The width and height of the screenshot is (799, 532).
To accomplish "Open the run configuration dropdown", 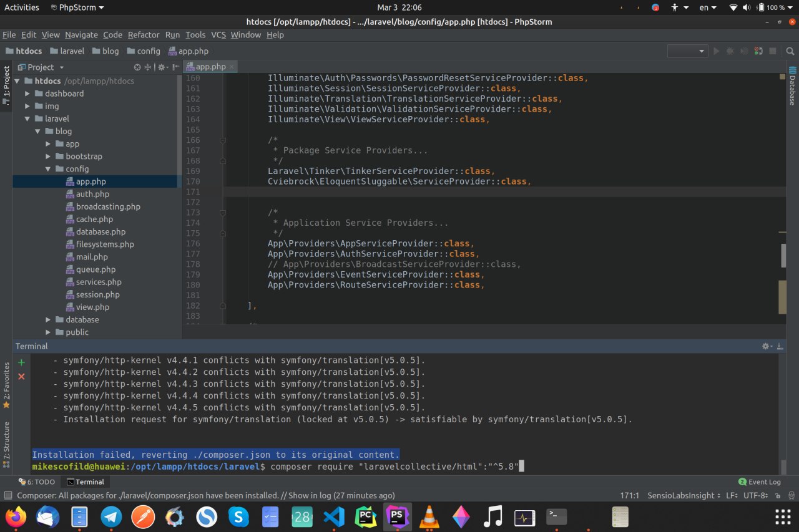I will pos(687,51).
